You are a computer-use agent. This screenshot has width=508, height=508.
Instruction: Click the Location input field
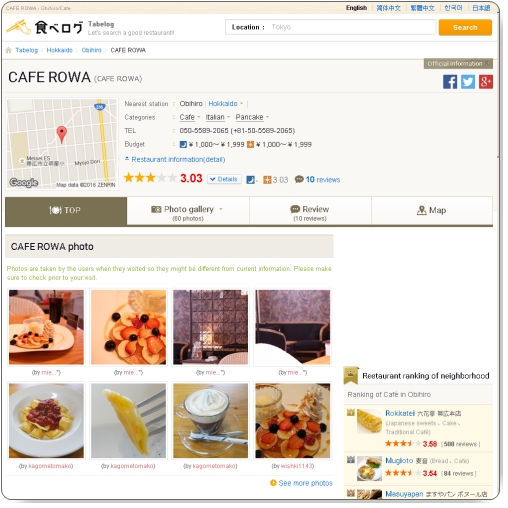pos(330,27)
